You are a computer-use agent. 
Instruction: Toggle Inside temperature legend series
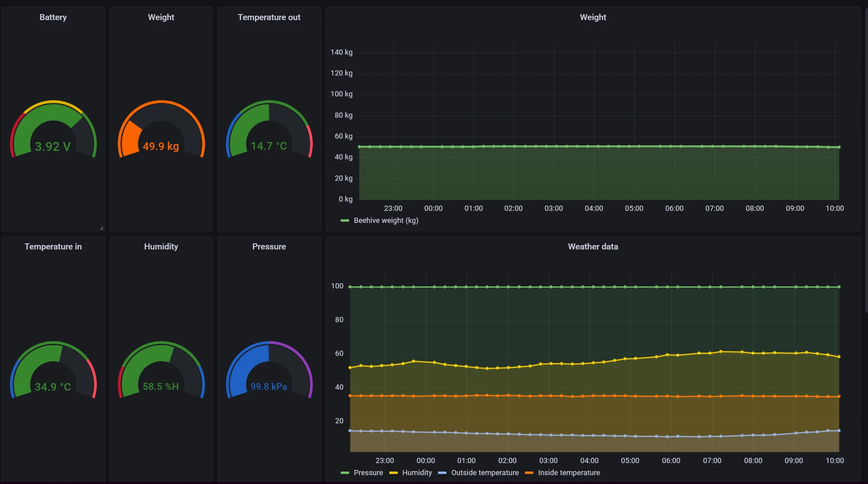click(x=569, y=473)
